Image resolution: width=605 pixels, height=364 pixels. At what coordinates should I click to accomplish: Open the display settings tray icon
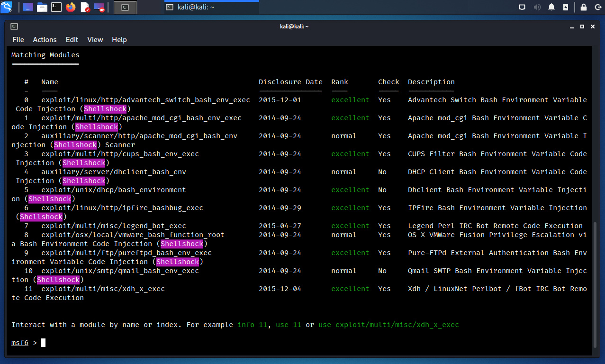point(522,7)
